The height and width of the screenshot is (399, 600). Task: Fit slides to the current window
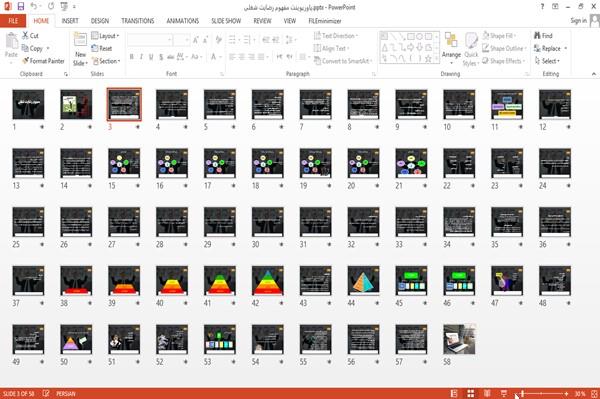594,393
